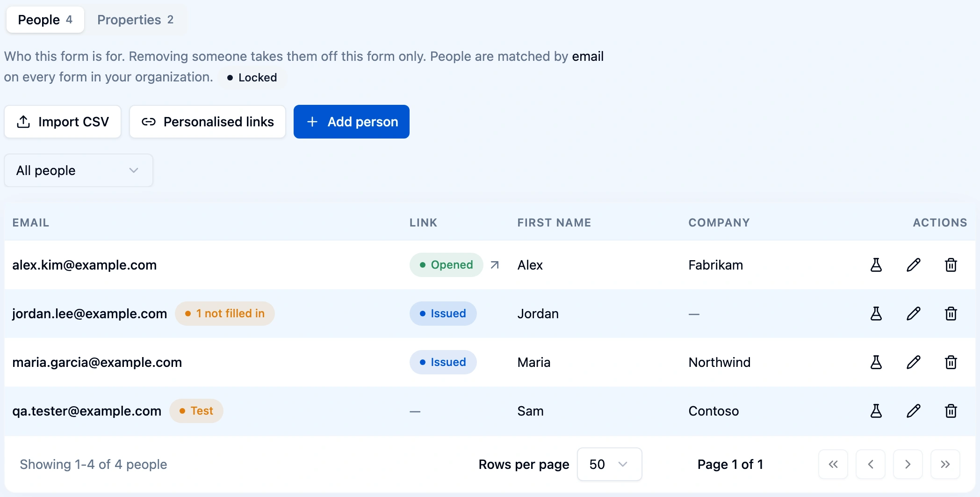The image size is (980, 497).
Task: Open Personalised links
Action: 208,122
